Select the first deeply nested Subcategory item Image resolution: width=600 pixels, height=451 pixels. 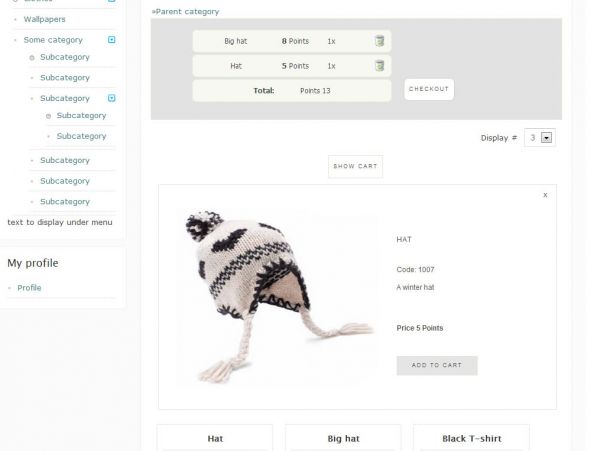tap(81, 116)
